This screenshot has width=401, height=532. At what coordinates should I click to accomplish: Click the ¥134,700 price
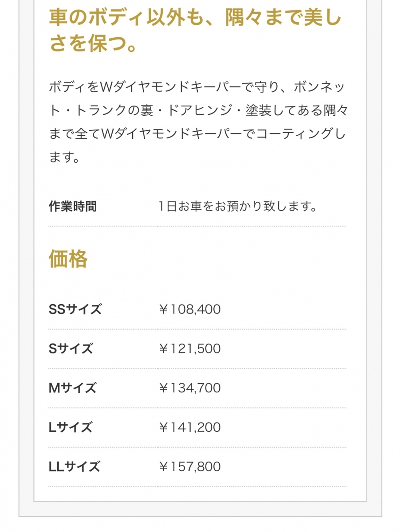(x=189, y=388)
